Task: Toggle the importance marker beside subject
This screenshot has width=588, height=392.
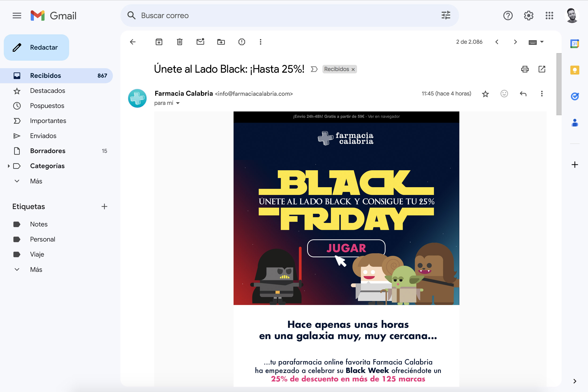Action: (x=314, y=69)
